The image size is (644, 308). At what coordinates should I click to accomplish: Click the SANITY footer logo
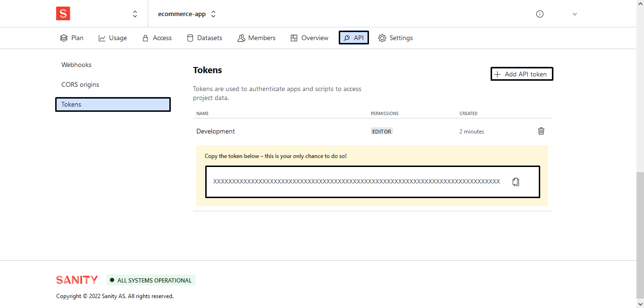pos(77,280)
